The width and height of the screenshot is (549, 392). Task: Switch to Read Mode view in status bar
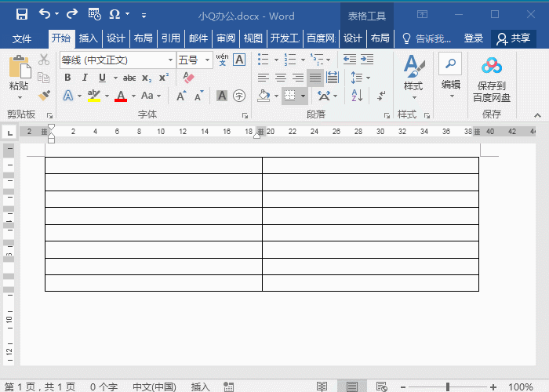(322, 387)
